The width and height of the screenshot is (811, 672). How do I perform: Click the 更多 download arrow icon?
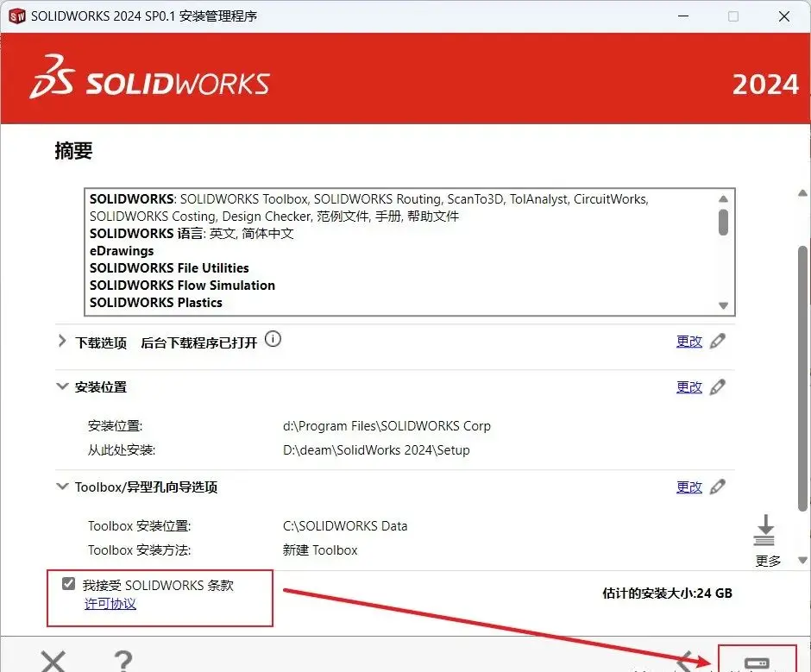764,531
